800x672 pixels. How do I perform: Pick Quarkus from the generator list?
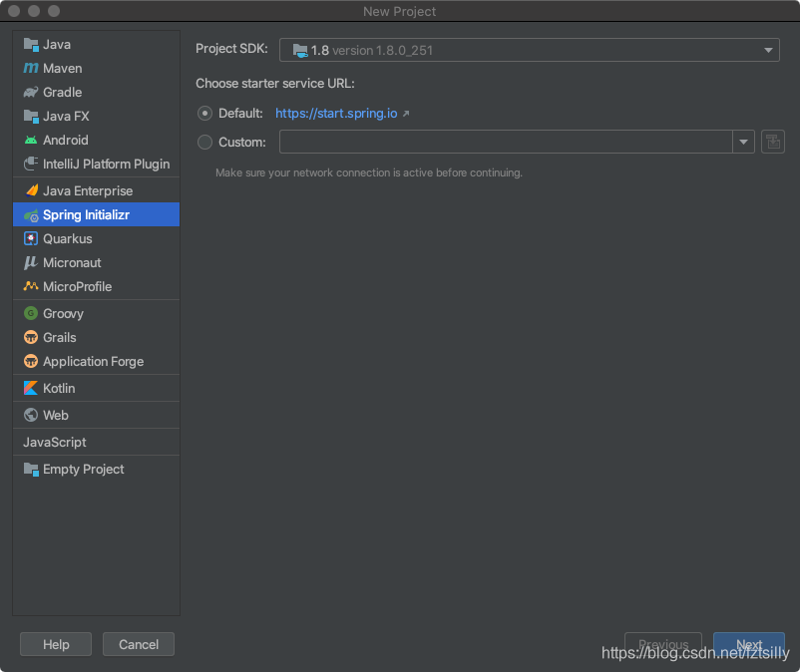click(96, 238)
